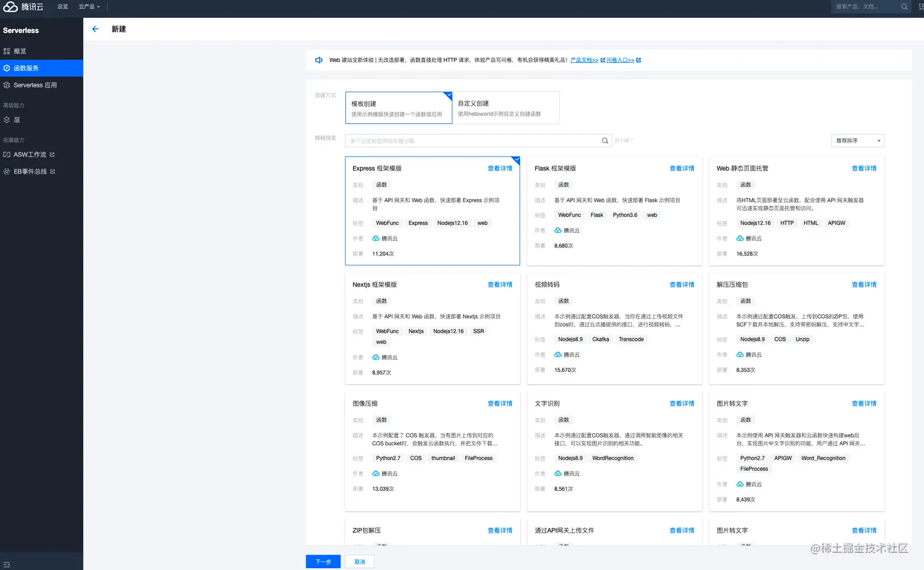924x570 pixels.
Task: Click the SSR tag in Nextjs card
Action: coord(479,331)
